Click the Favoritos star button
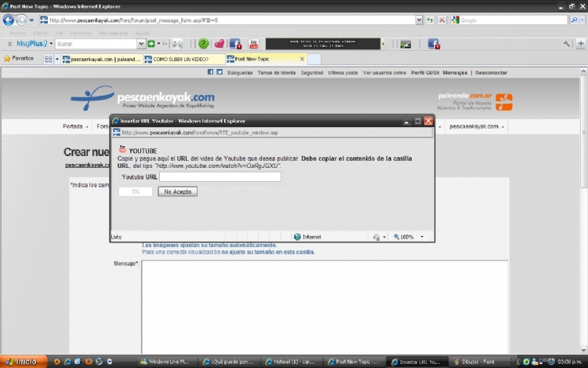 pyautogui.click(x=19, y=59)
